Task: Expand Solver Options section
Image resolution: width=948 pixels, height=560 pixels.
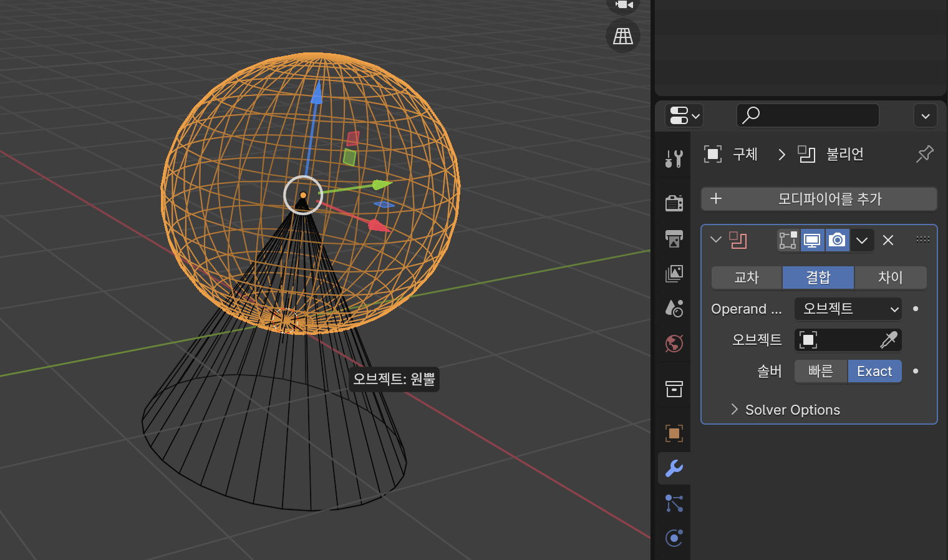Action: tap(786, 410)
